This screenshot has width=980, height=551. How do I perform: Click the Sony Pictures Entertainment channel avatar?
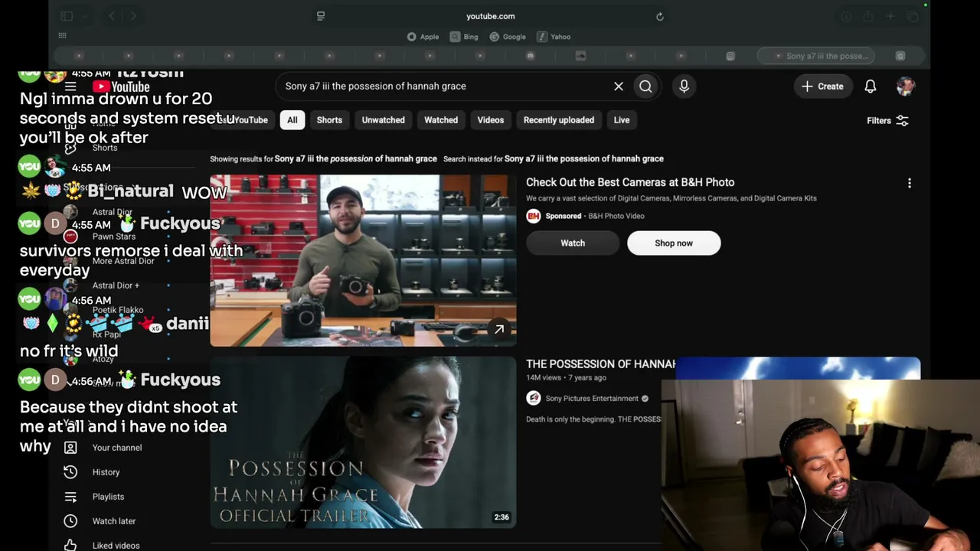point(534,398)
